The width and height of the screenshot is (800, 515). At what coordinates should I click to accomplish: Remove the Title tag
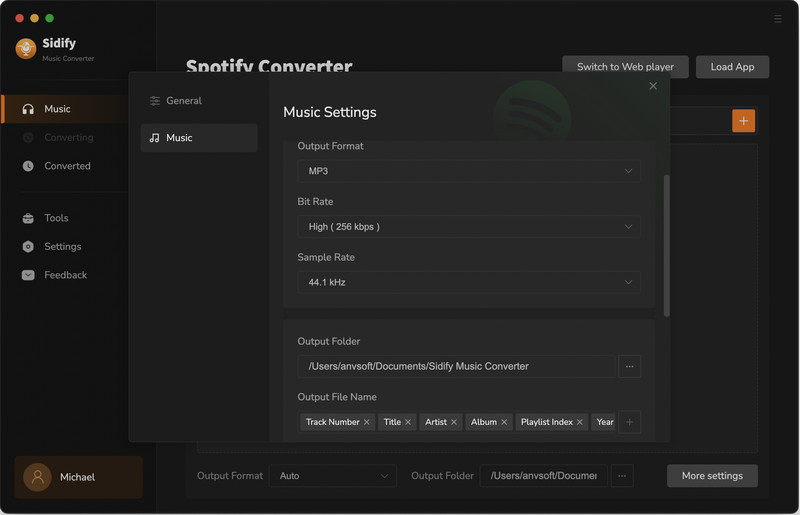(408, 422)
